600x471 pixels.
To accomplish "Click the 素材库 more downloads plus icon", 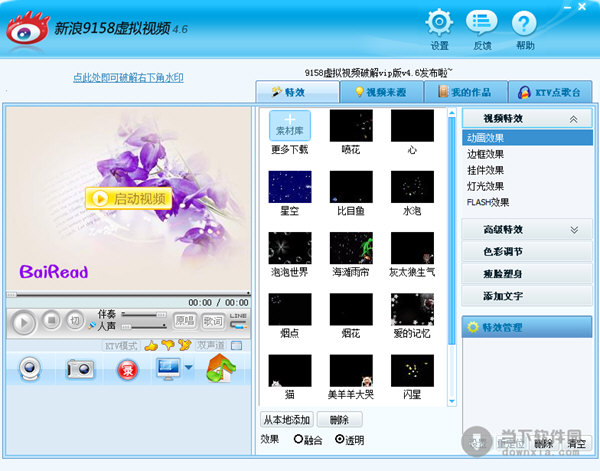I will point(290,125).
